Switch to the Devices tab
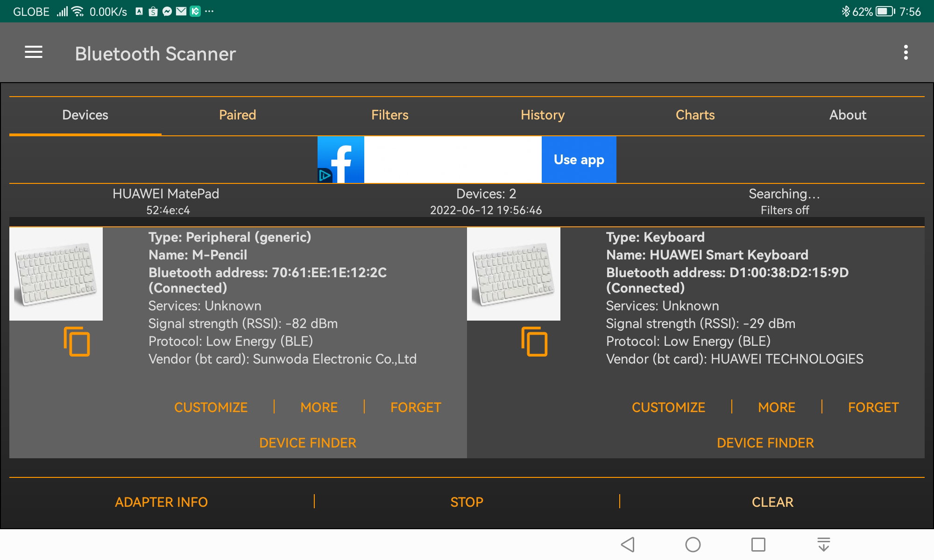The height and width of the screenshot is (560, 934). (85, 115)
